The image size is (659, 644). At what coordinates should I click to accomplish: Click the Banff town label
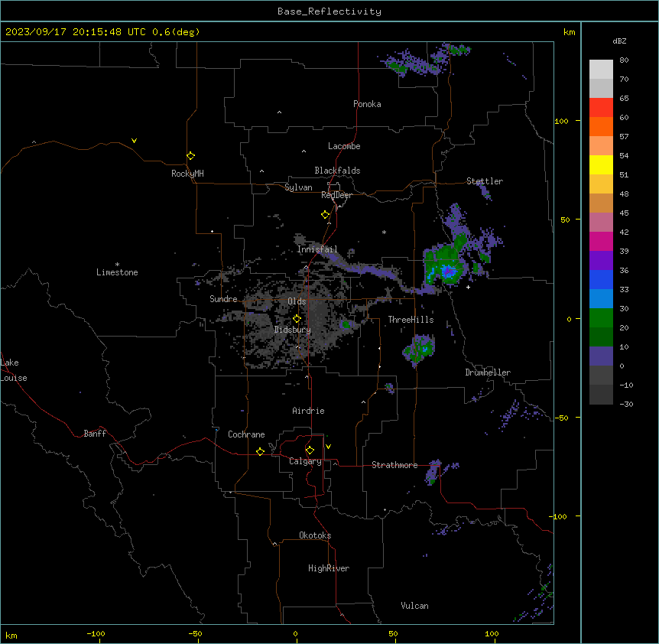[95, 434]
